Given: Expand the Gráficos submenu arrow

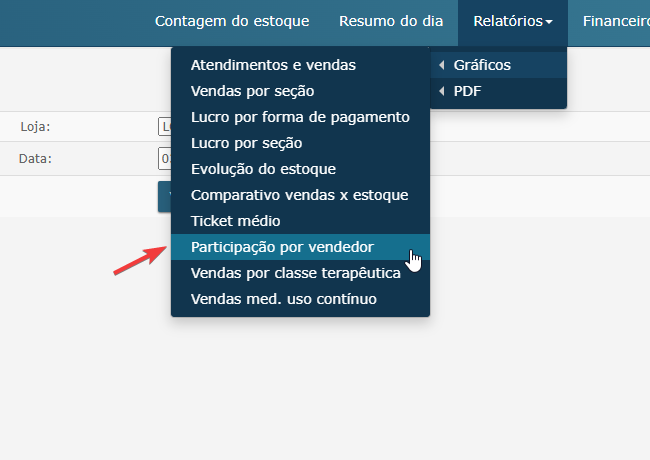Looking at the screenshot, I should pyautogui.click(x=442, y=65).
